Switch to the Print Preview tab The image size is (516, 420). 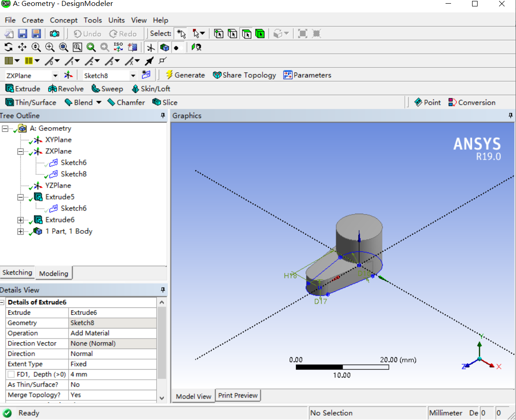point(237,395)
